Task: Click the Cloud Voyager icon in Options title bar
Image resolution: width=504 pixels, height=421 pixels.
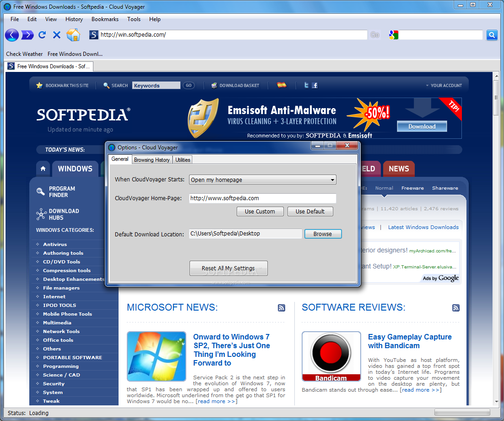Action: click(x=112, y=148)
